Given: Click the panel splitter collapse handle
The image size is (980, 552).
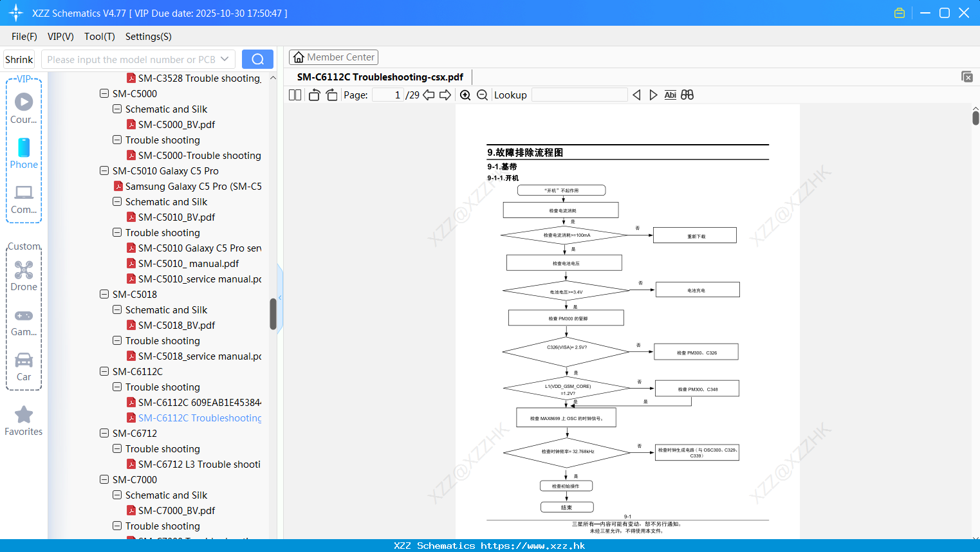Looking at the screenshot, I should pyautogui.click(x=280, y=298).
